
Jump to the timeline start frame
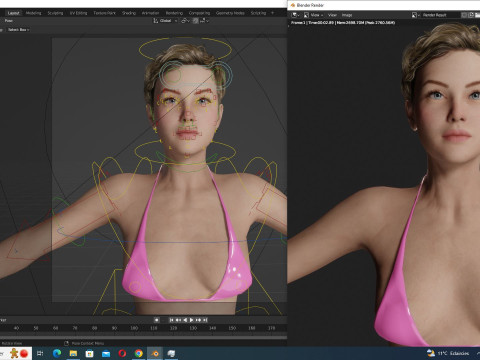[x=171, y=320]
